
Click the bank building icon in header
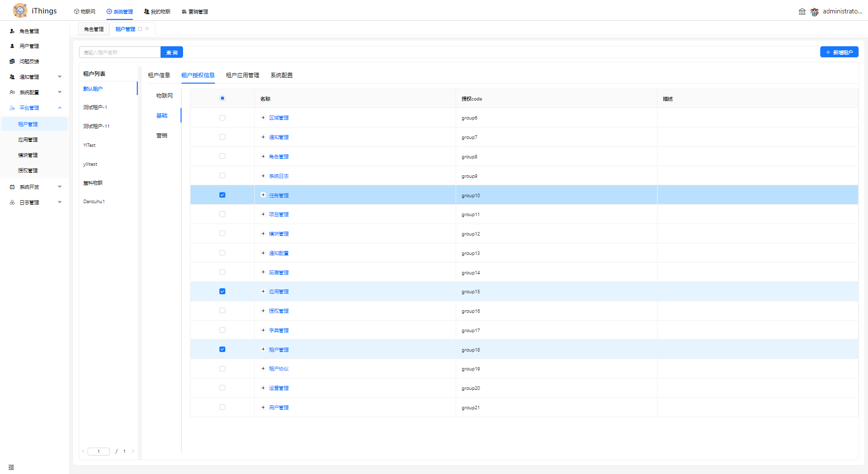802,11
